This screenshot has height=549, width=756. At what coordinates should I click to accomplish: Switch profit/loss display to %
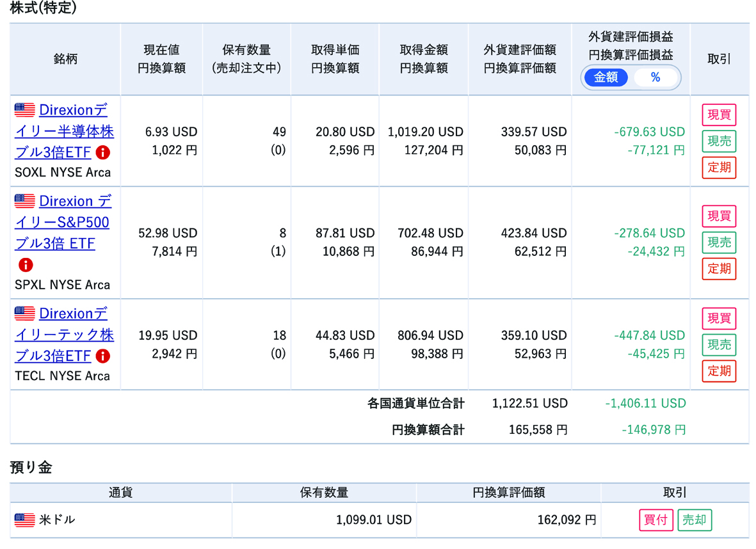click(x=655, y=77)
